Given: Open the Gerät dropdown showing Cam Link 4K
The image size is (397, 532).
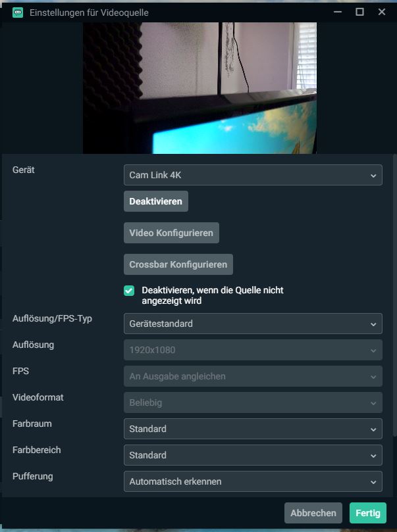Looking at the screenshot, I should tap(253, 176).
